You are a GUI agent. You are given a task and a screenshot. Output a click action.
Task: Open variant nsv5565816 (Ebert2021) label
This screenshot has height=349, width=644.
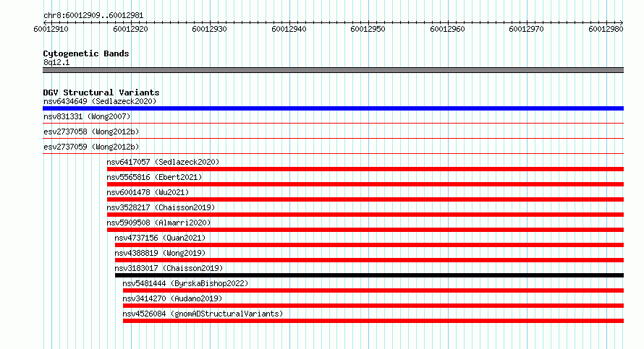click(154, 177)
